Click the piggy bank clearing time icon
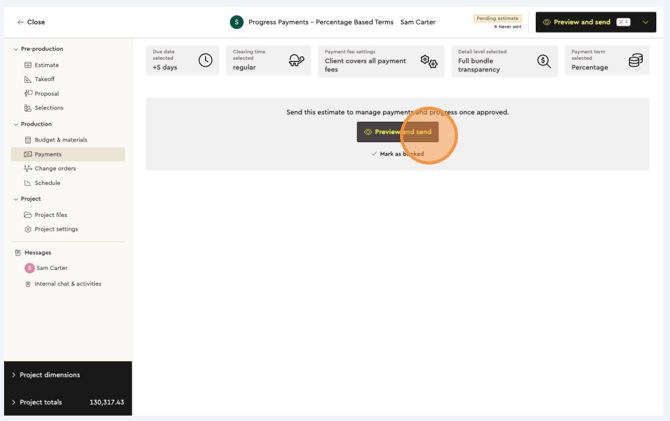The image size is (670, 421). click(296, 61)
